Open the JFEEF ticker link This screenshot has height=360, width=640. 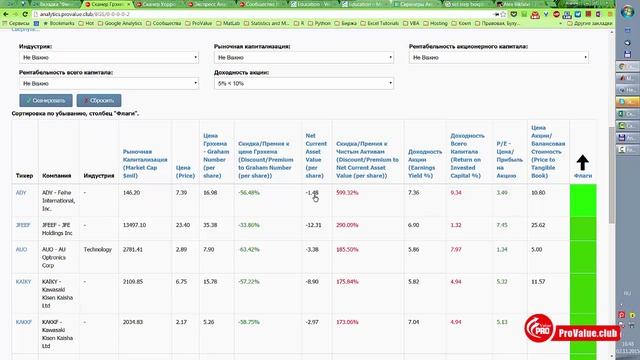[x=23, y=225]
